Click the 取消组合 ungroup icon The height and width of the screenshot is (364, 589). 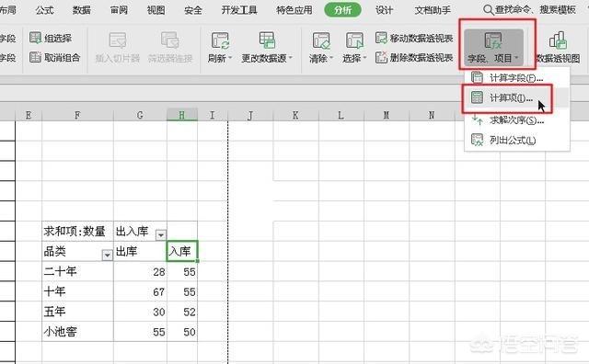click(35, 57)
